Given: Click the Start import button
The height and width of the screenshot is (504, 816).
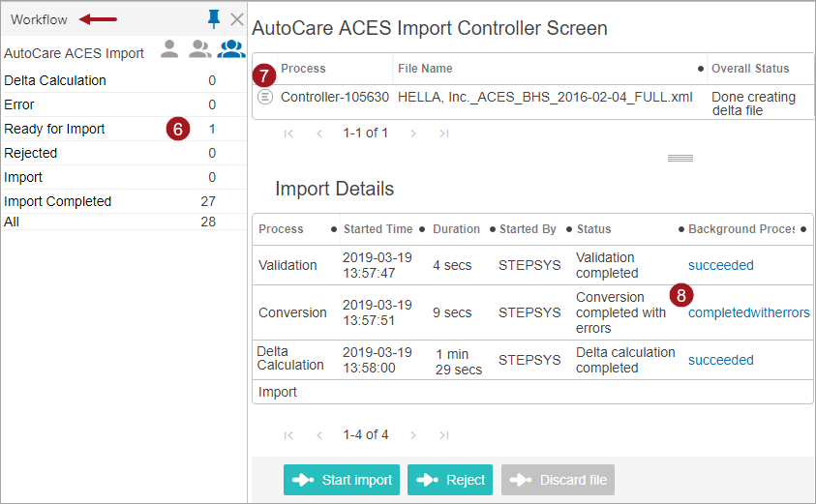Looking at the screenshot, I should pyautogui.click(x=342, y=480).
